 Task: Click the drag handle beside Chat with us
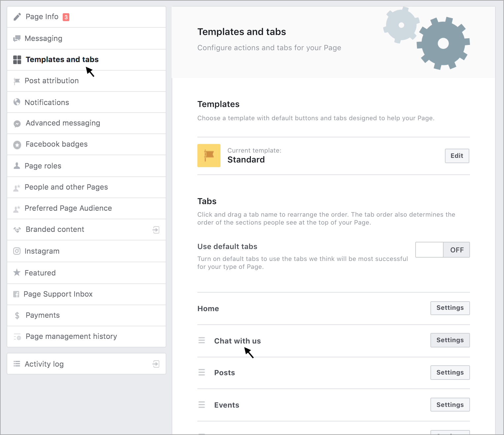pyautogui.click(x=202, y=341)
